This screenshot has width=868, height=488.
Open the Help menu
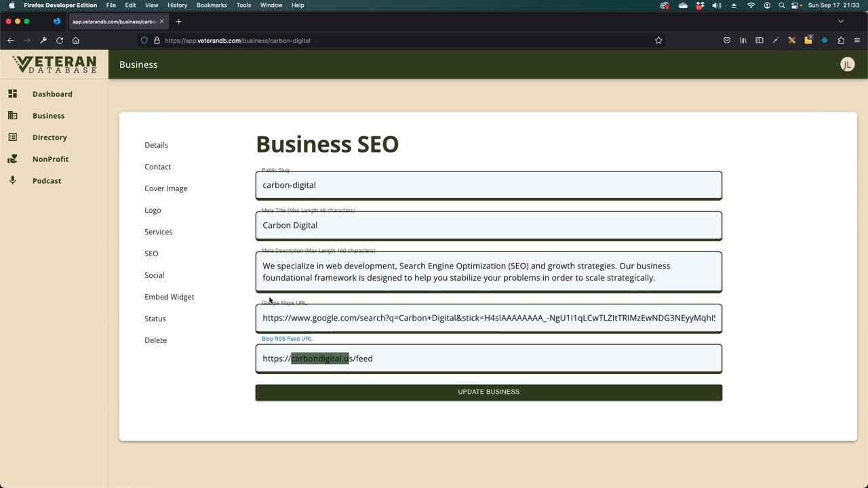[x=298, y=5]
